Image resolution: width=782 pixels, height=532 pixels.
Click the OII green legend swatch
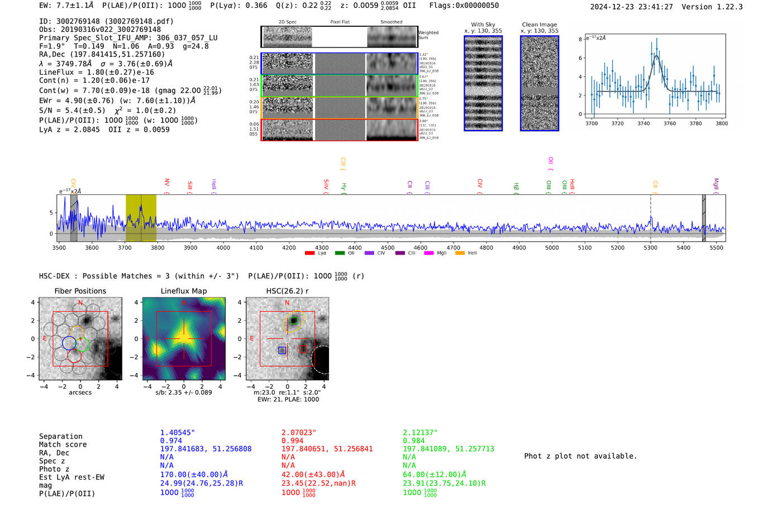point(340,253)
